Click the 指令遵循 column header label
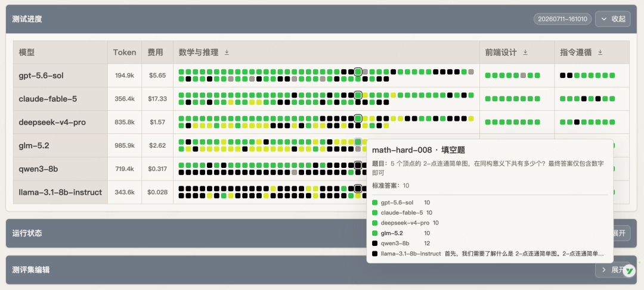 [576, 52]
